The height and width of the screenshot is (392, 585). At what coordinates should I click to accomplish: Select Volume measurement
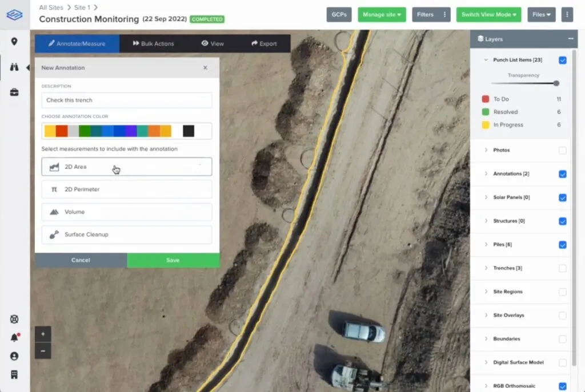pyautogui.click(x=127, y=212)
